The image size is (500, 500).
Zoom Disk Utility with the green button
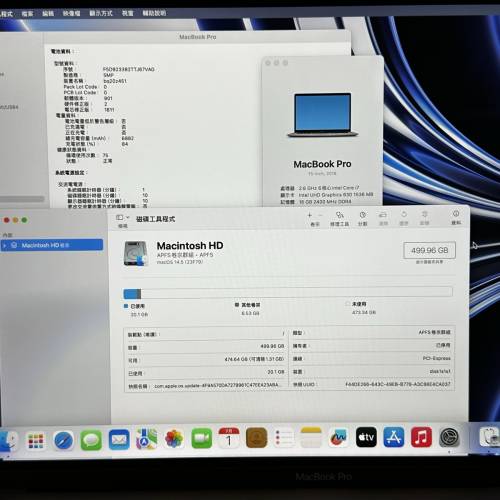[x=24, y=220]
